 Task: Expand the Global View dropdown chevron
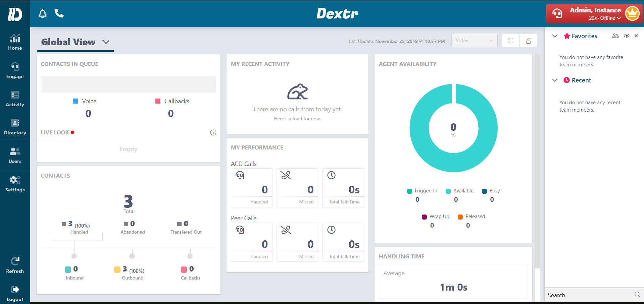click(x=106, y=42)
